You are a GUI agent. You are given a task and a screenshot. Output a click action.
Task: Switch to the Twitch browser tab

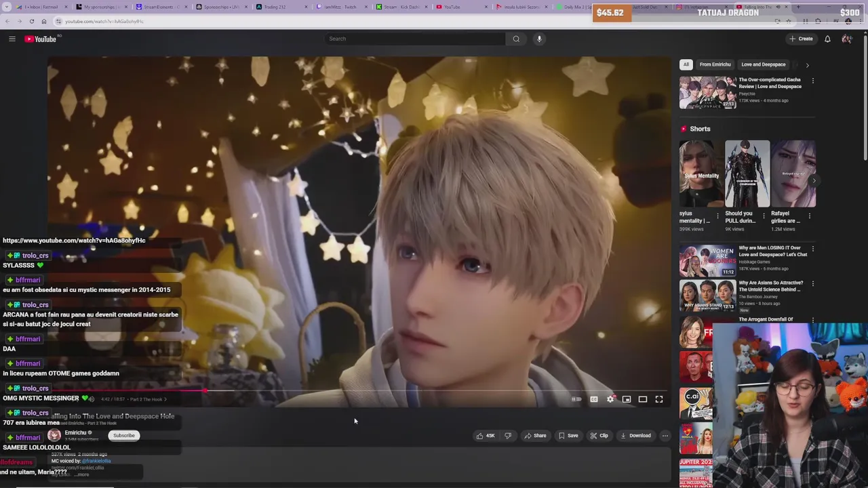(339, 7)
